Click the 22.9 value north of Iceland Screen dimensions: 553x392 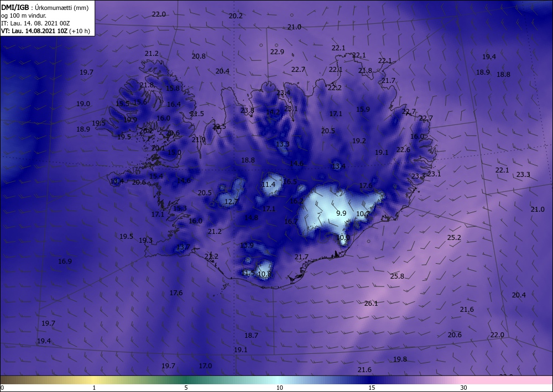pos(277,52)
